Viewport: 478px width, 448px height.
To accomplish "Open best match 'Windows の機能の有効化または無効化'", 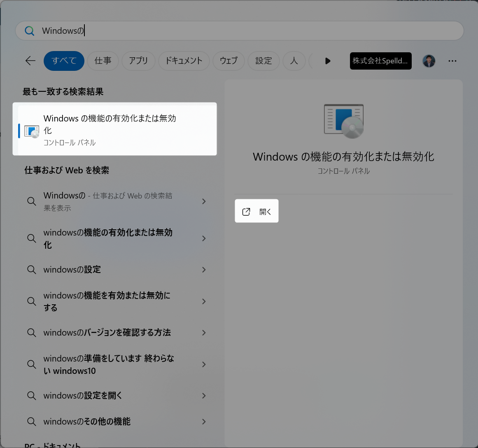I will tap(114, 129).
